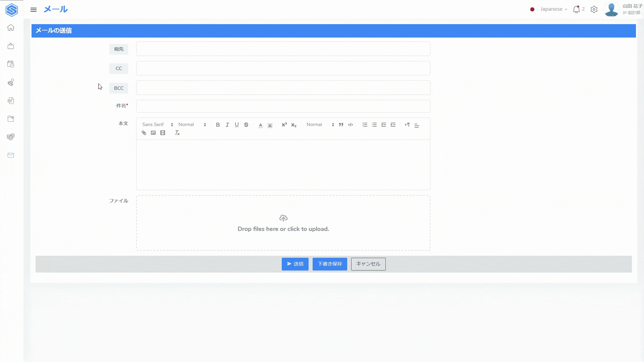Insert a link in message body

coord(144,133)
